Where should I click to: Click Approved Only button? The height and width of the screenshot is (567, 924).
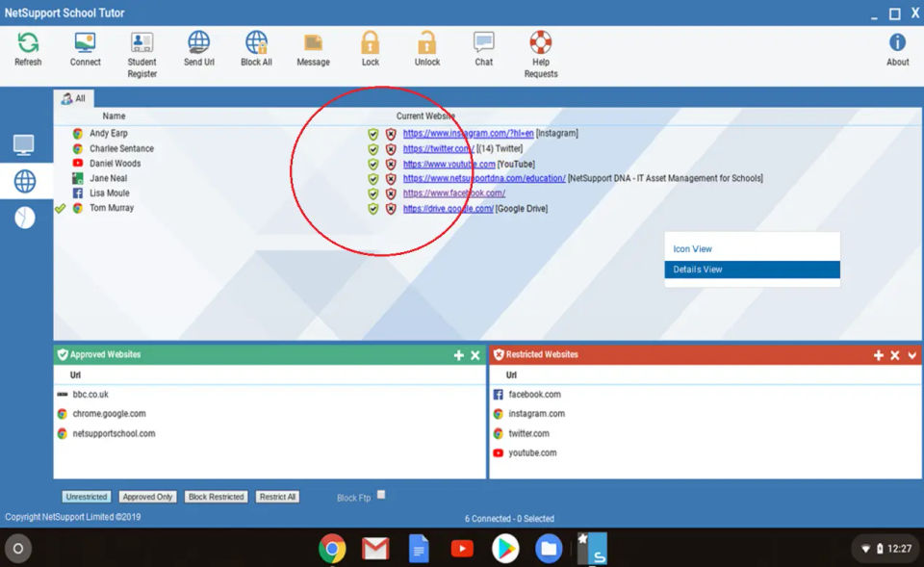point(147,497)
